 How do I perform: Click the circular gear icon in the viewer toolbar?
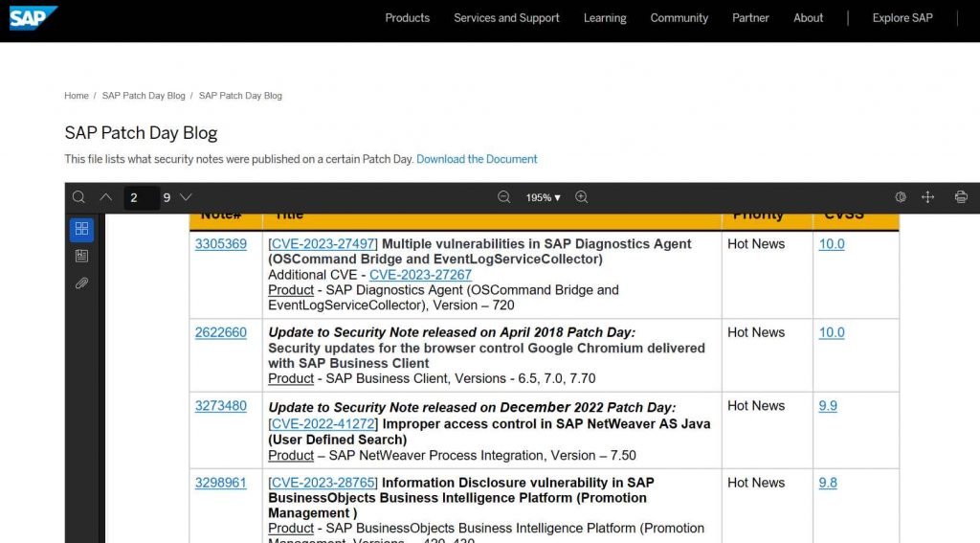coord(901,197)
